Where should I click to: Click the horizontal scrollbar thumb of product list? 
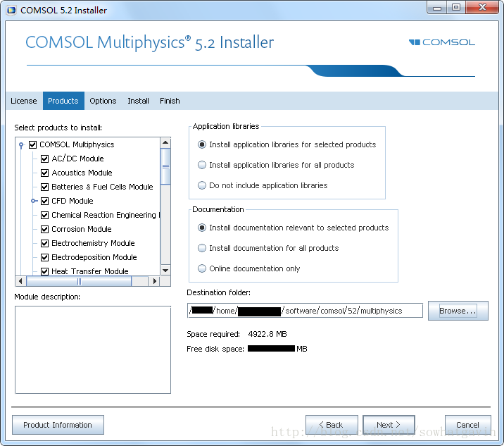(x=79, y=281)
